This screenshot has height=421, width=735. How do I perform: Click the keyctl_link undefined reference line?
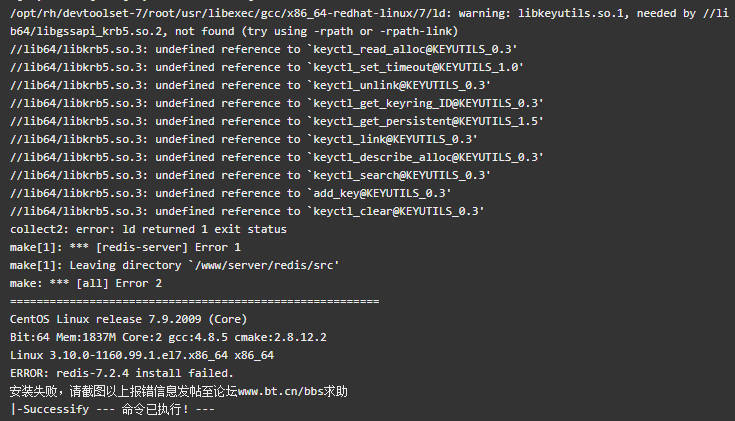(x=244, y=139)
